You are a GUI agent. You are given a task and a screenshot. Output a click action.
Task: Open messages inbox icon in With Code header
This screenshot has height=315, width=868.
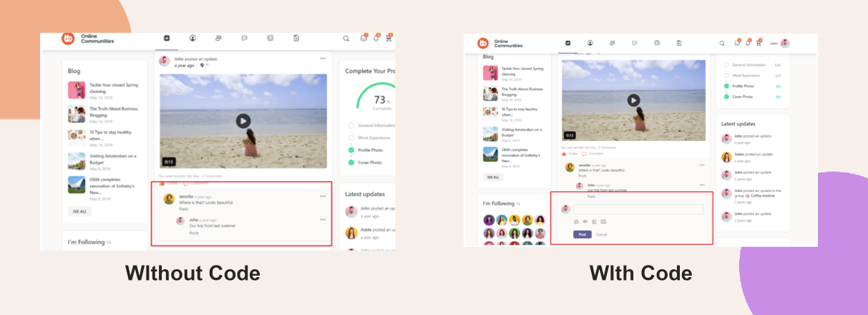point(736,43)
